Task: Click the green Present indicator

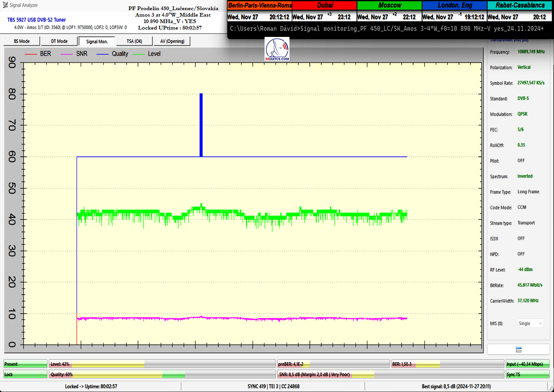Action: pyautogui.click(x=25, y=364)
